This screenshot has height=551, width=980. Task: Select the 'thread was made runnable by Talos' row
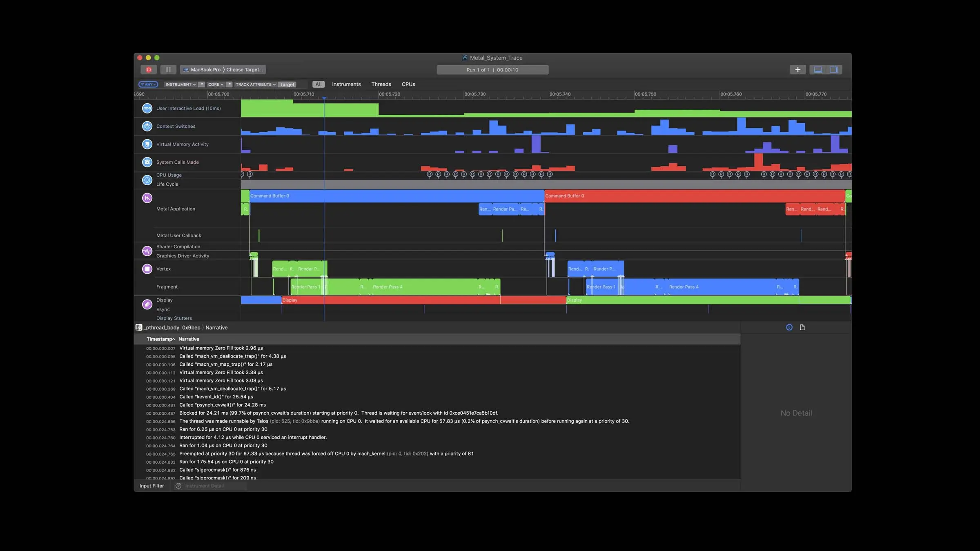click(437, 421)
